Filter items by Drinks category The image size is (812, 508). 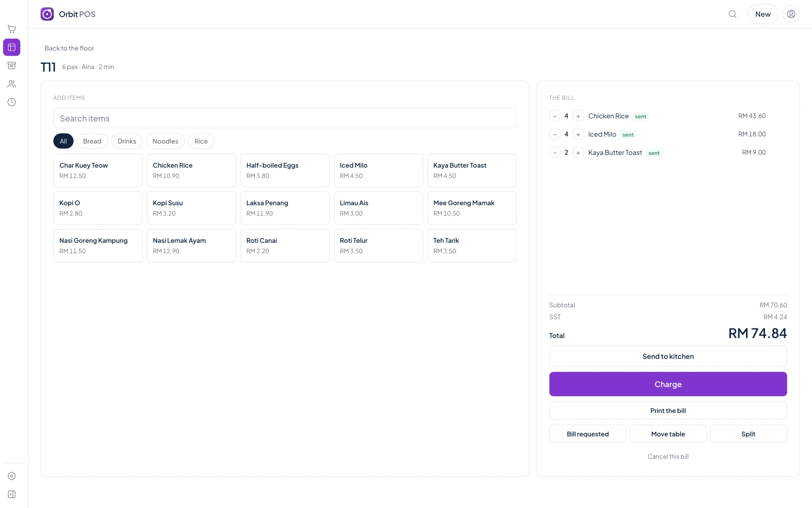[x=127, y=141]
